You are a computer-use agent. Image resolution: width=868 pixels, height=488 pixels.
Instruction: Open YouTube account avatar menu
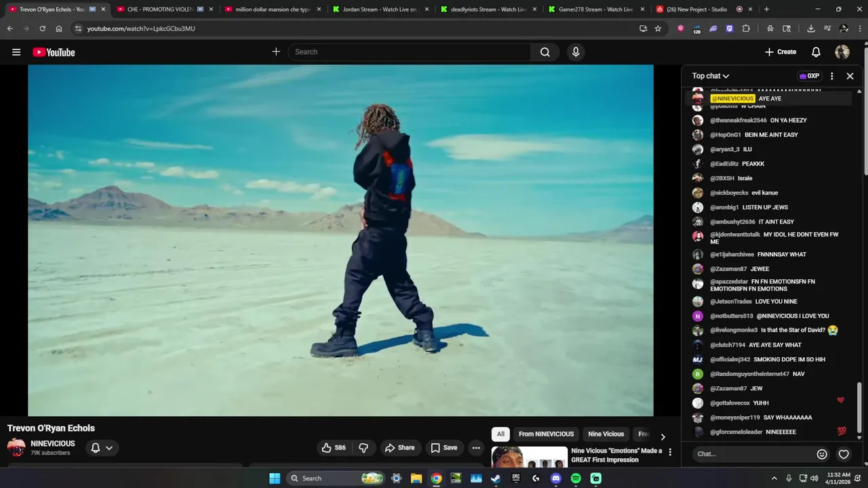842,52
